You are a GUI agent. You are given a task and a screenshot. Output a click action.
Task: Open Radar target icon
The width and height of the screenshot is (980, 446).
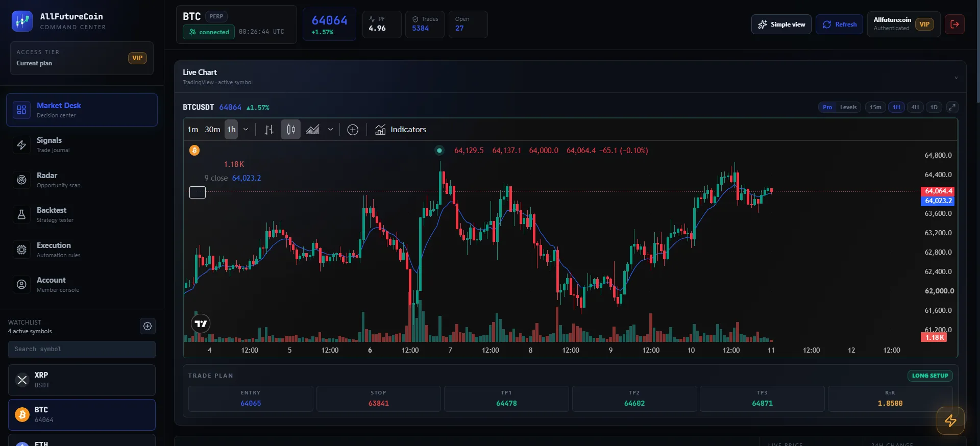coord(21,180)
